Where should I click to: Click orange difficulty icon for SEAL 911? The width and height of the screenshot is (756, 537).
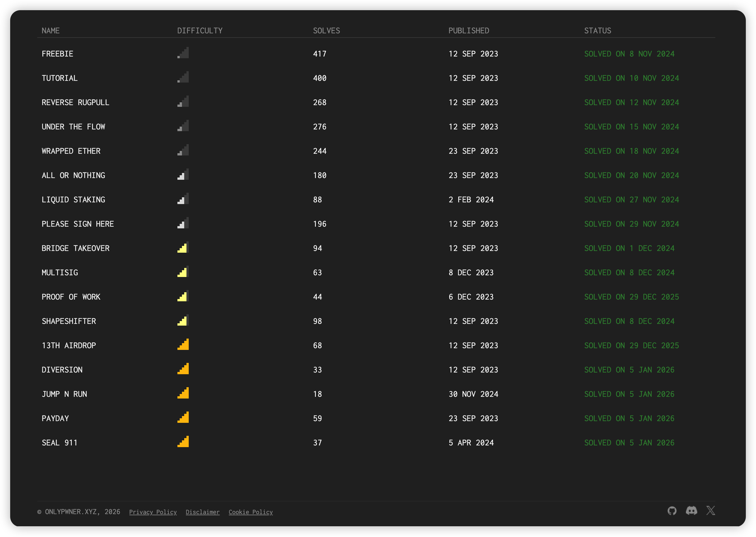[183, 442]
